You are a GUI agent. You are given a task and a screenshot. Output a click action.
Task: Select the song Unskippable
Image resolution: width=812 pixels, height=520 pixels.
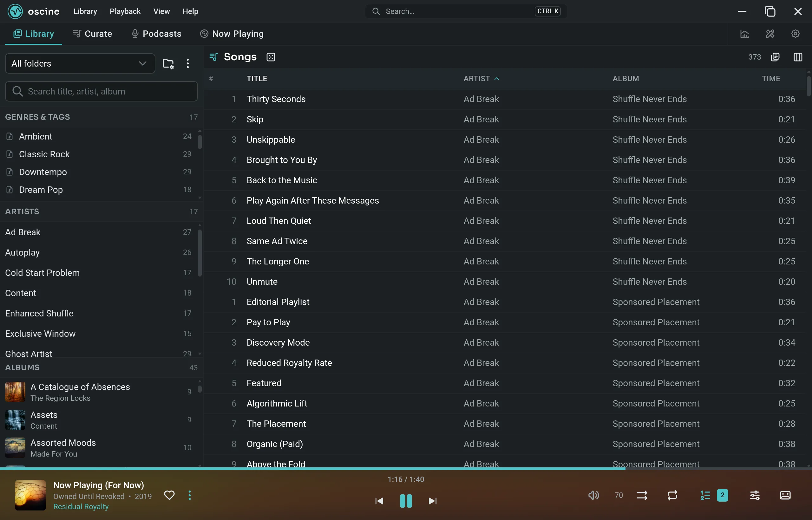505,140
